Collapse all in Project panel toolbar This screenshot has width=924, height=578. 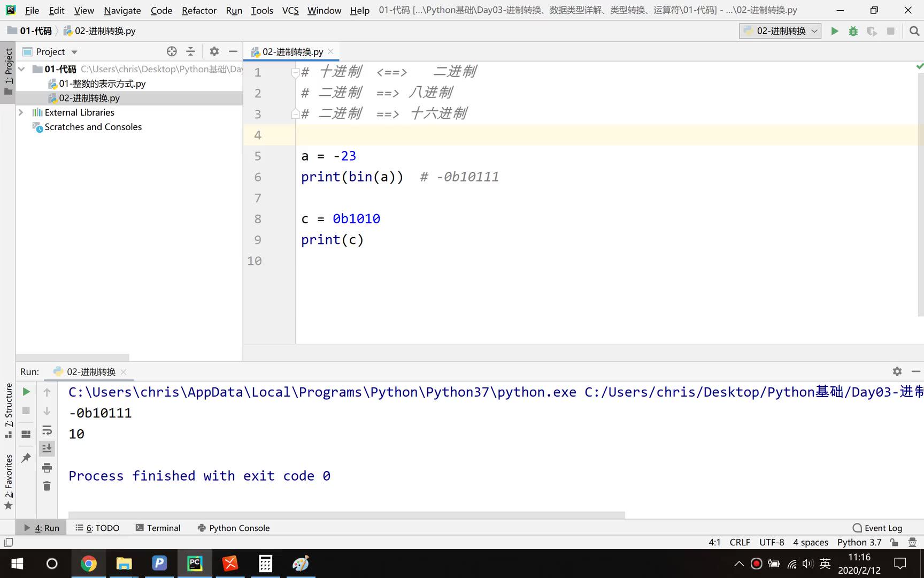point(190,51)
